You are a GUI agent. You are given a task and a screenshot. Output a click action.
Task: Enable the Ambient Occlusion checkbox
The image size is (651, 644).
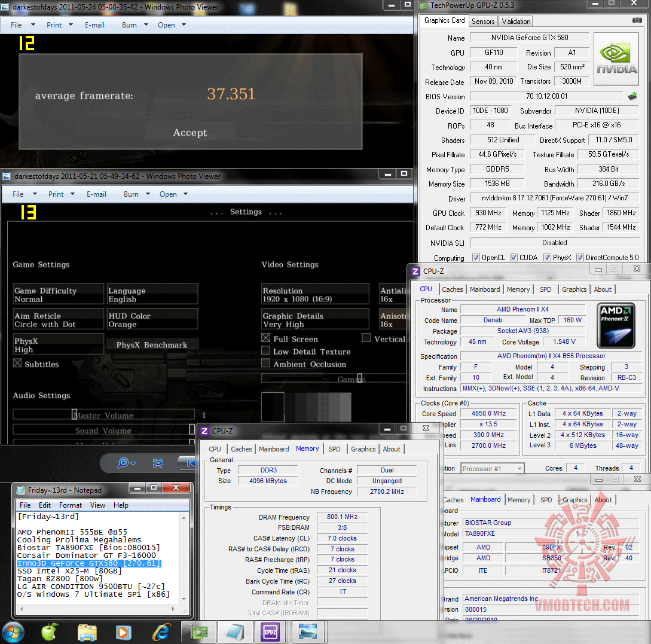(x=265, y=363)
